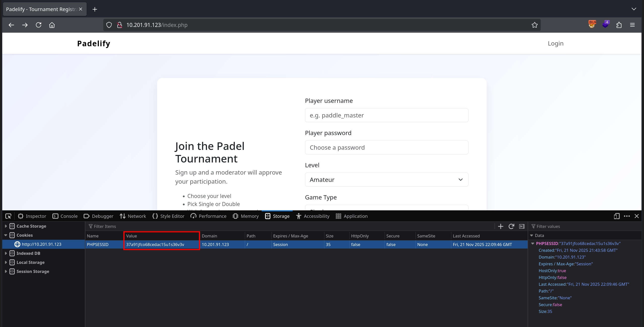644x327 pixels.
Task: Click the Player username input field
Action: (386, 115)
